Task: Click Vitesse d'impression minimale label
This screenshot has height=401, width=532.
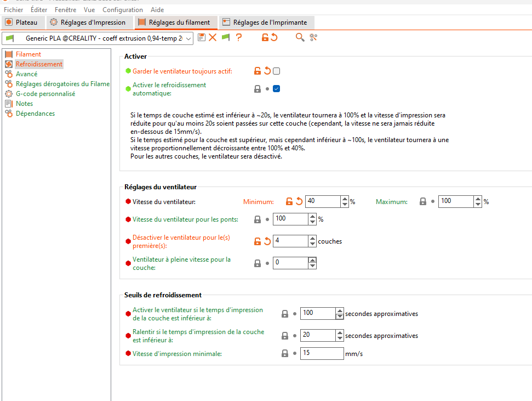Action: [177, 354]
